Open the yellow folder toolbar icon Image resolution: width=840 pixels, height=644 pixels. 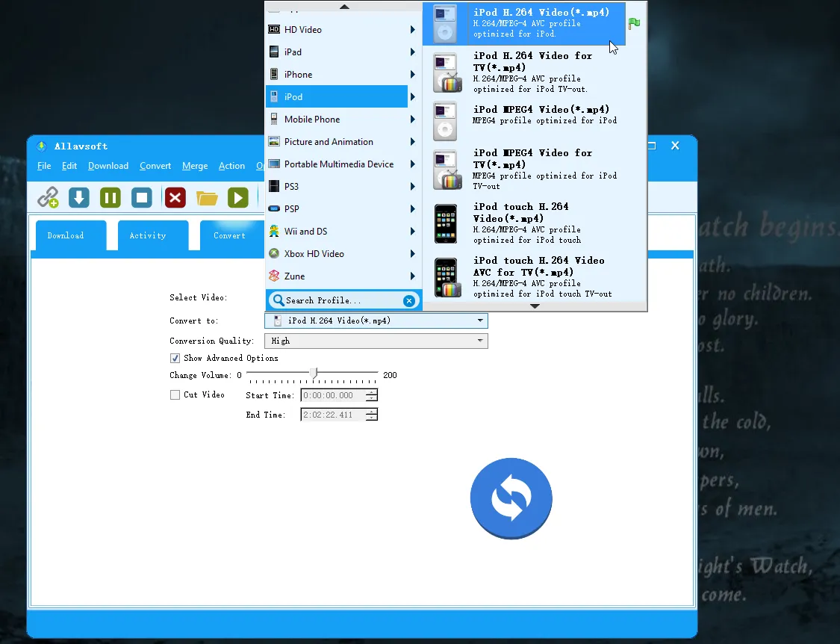[x=207, y=198]
